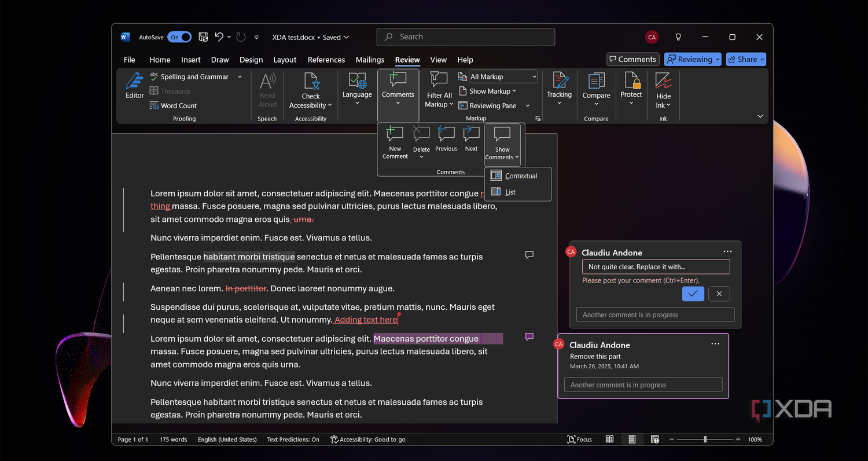Expand Reviewing Pane arrow options
Viewport: 868px width, 461px height.
point(528,105)
